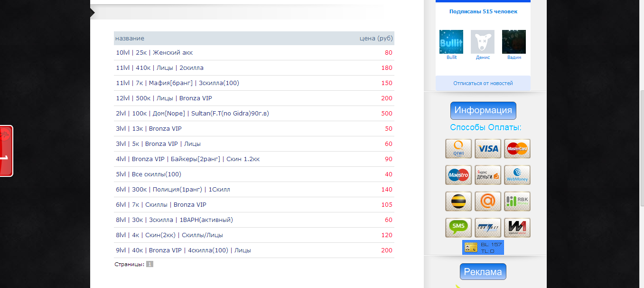The width and height of the screenshot is (644, 288).
Task: Open Bullit subscriber avatar
Action: (451, 42)
